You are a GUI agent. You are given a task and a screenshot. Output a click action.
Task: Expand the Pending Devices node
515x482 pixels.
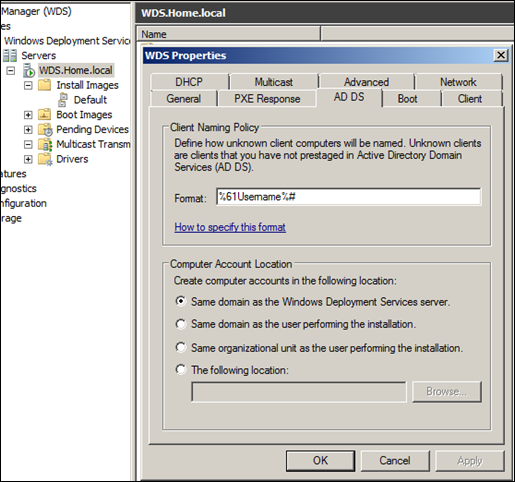click(x=28, y=130)
